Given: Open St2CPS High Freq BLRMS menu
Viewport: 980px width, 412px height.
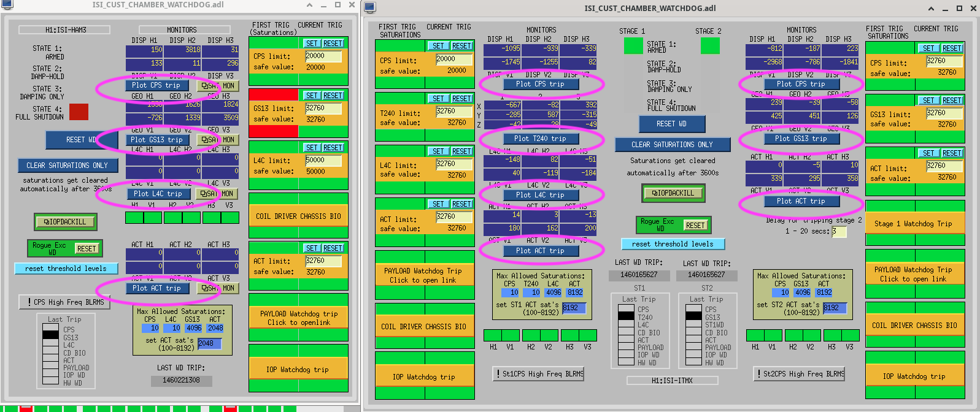Looking at the screenshot, I should click(800, 373).
